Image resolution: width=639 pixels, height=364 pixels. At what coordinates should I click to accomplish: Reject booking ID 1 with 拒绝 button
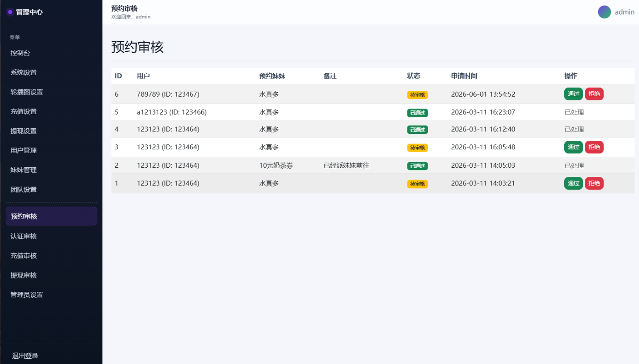pos(594,184)
